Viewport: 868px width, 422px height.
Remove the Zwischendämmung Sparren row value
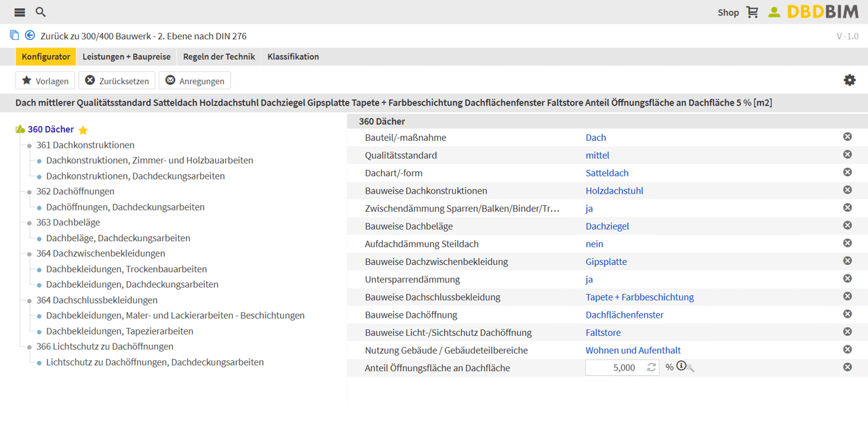coord(848,208)
